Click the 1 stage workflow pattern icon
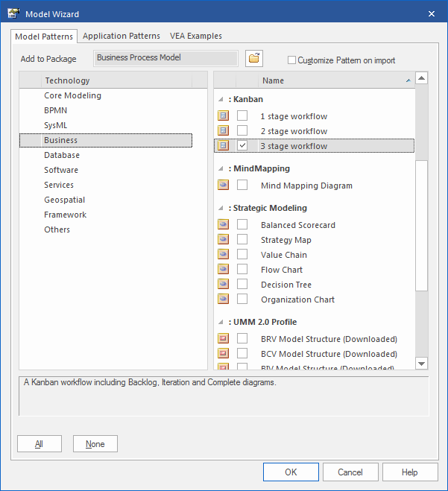Image resolution: width=448 pixels, height=491 pixels. [x=223, y=116]
